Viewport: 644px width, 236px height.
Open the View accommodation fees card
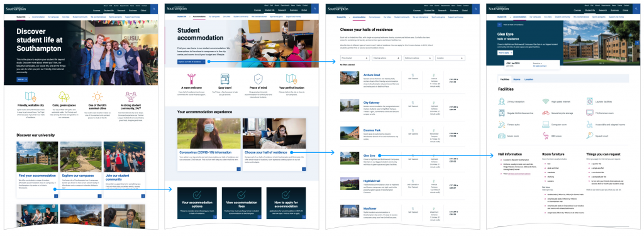241,203
